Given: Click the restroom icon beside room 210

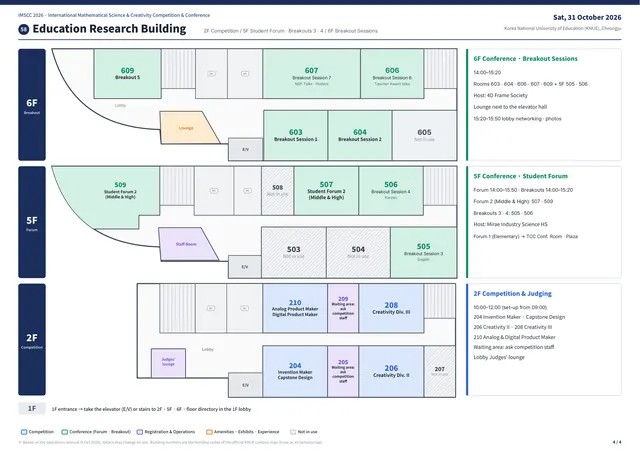Looking at the screenshot, I should click(244, 308).
